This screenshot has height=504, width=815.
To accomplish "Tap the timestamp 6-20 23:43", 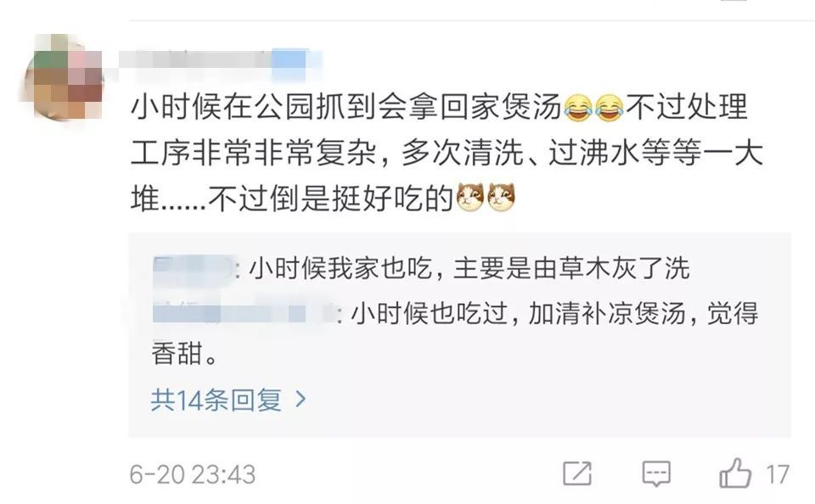I will coord(193,474).
